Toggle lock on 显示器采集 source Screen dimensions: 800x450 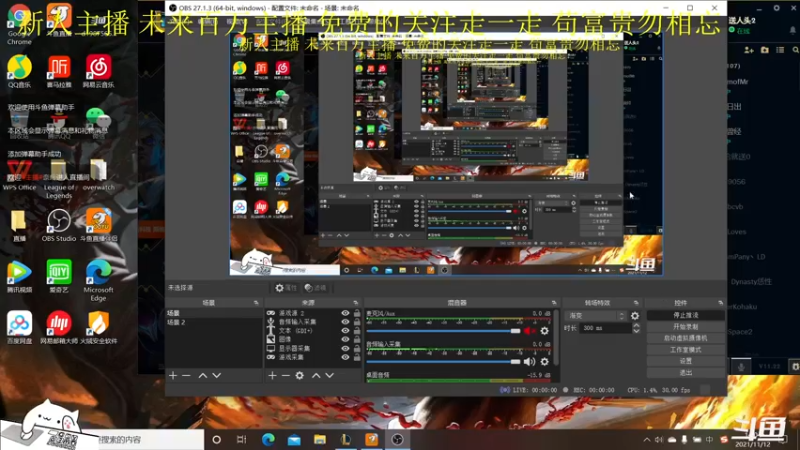tap(357, 348)
